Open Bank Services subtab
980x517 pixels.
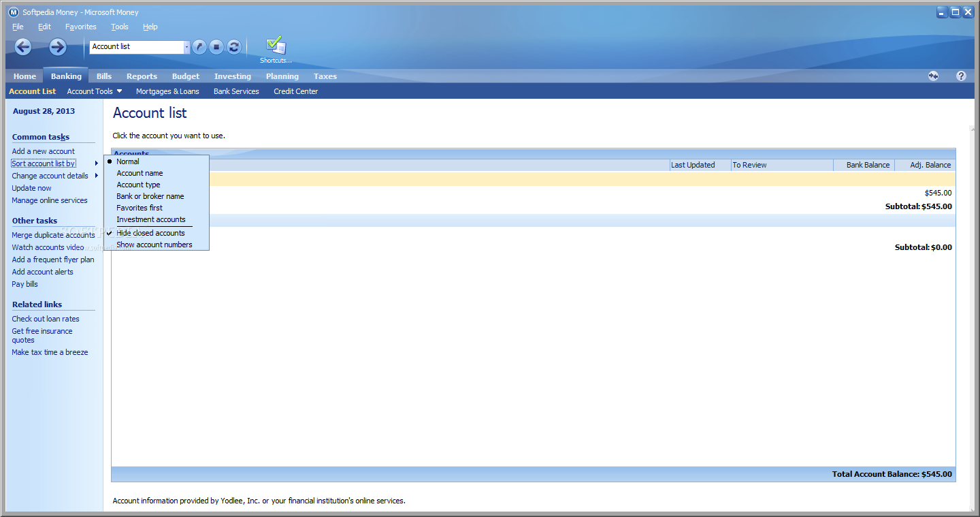(x=236, y=91)
